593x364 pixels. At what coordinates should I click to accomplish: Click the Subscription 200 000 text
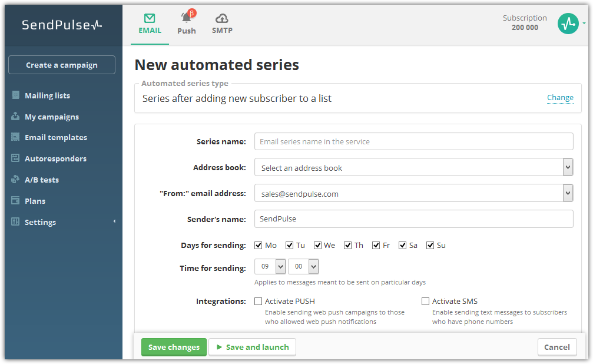[525, 23]
